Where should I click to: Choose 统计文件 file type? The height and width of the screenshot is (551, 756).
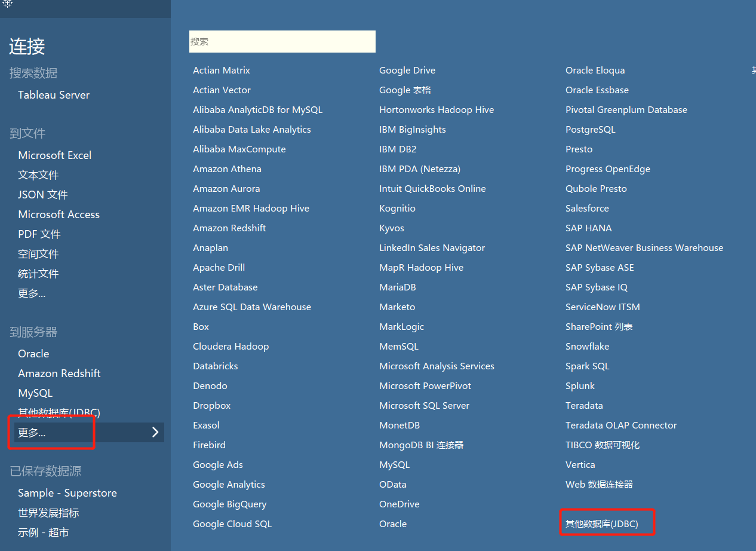click(38, 274)
